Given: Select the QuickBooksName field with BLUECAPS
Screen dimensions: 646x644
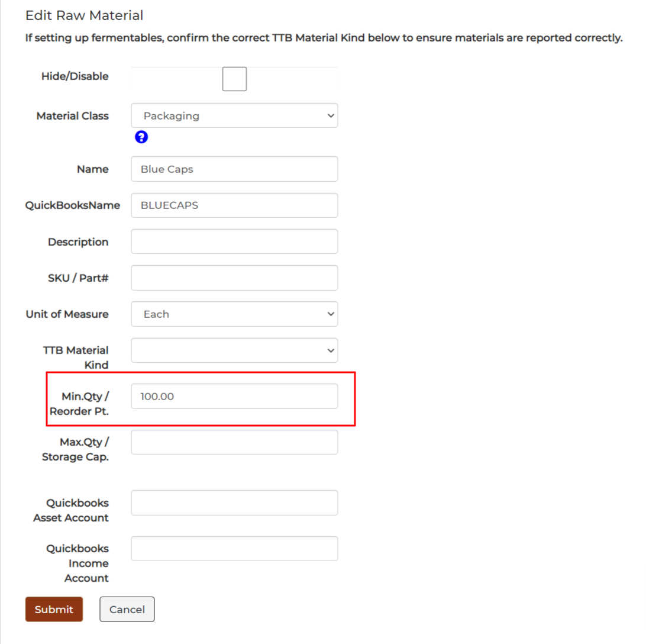Looking at the screenshot, I should click(234, 205).
